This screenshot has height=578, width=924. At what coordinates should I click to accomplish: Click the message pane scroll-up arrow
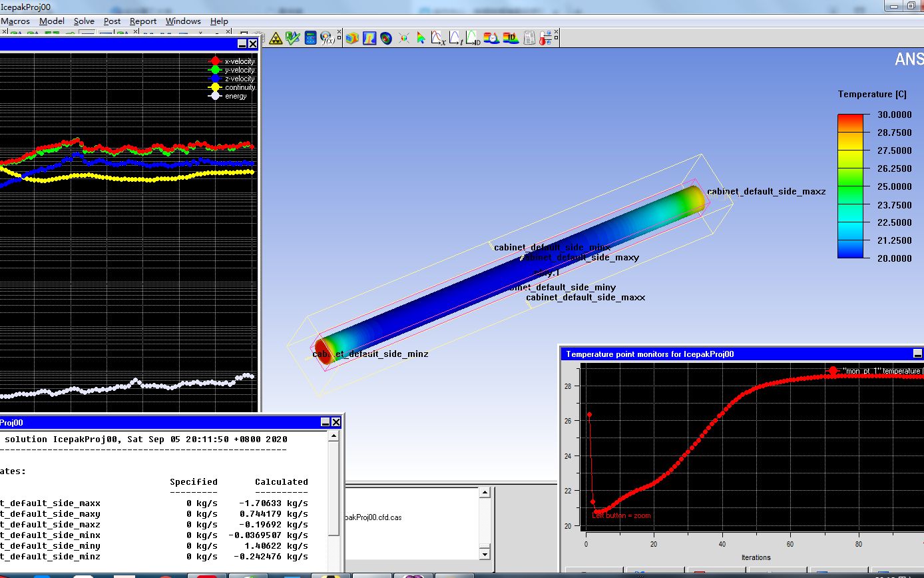point(485,493)
